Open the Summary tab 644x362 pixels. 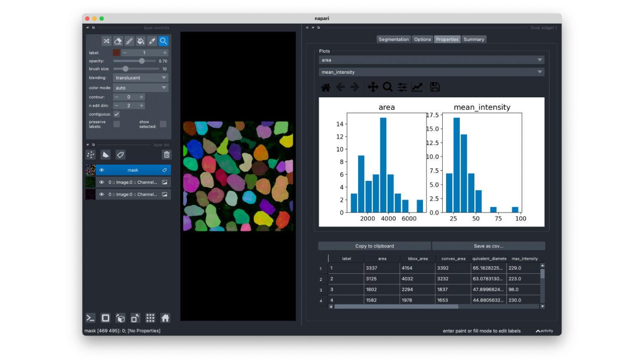[474, 39]
